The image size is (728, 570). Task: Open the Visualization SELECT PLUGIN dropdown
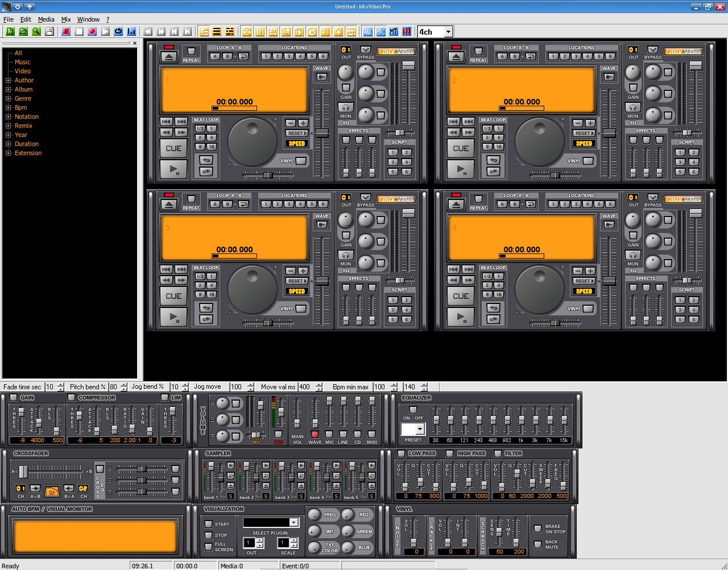[293, 522]
